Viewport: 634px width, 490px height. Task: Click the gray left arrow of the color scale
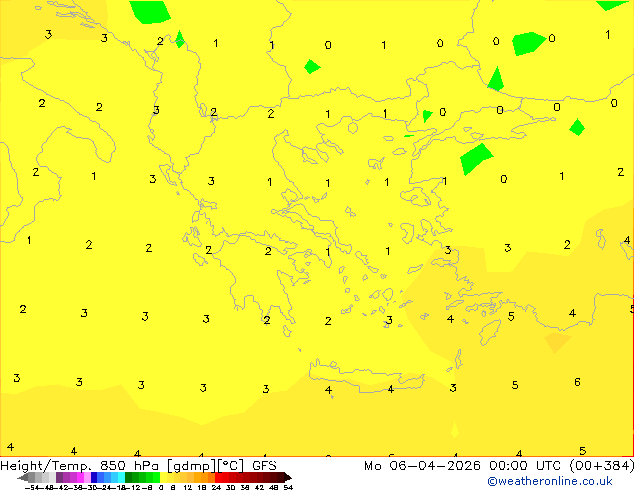tap(23, 478)
